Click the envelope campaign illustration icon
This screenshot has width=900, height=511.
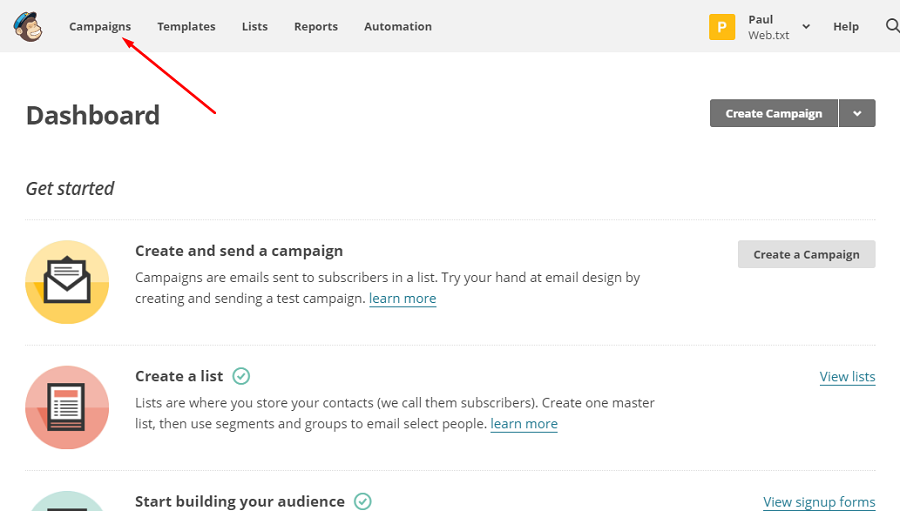pyautogui.click(x=67, y=282)
